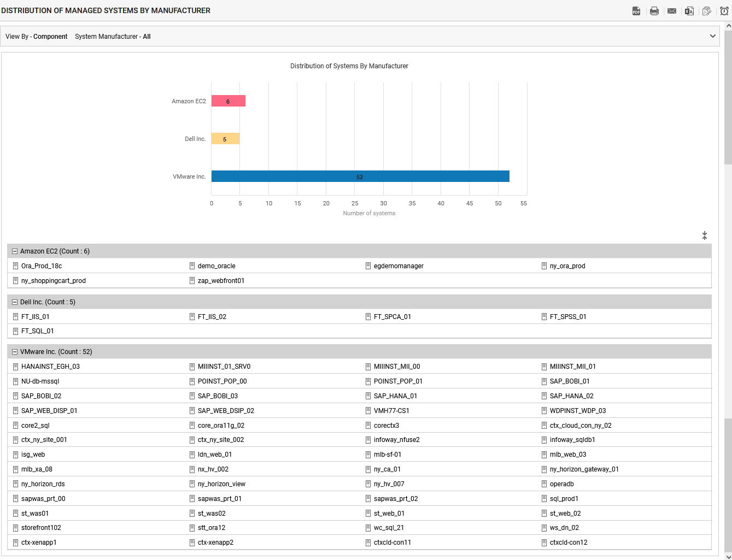This screenshot has width=732, height=560.
Task: Select the ldn_web_01 entry
Action: click(x=215, y=455)
